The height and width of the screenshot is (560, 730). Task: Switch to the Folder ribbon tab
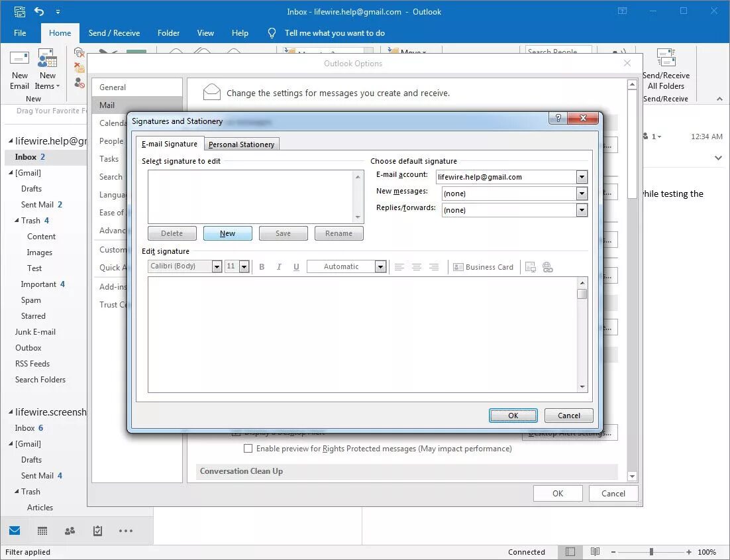tap(168, 33)
